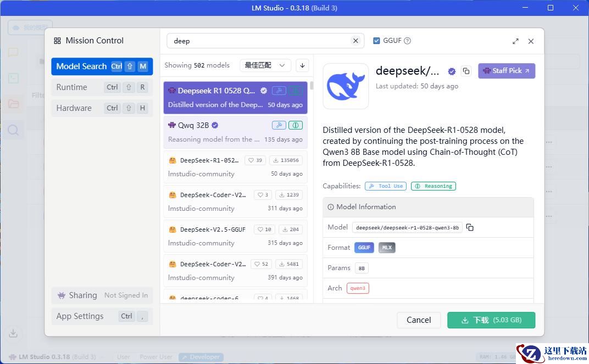
Task: Open the Discover search icon in sidebar
Action: pyautogui.click(x=13, y=130)
